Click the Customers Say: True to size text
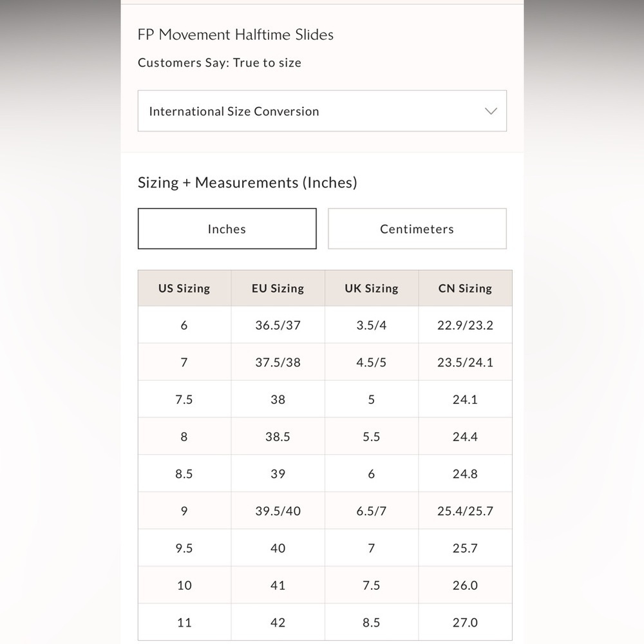644x644 pixels. tap(220, 63)
